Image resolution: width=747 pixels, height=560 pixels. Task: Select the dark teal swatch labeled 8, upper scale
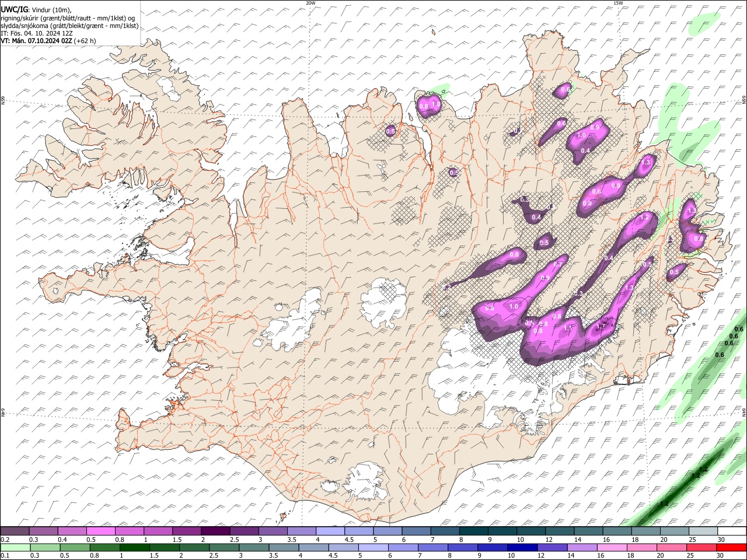tap(473, 531)
